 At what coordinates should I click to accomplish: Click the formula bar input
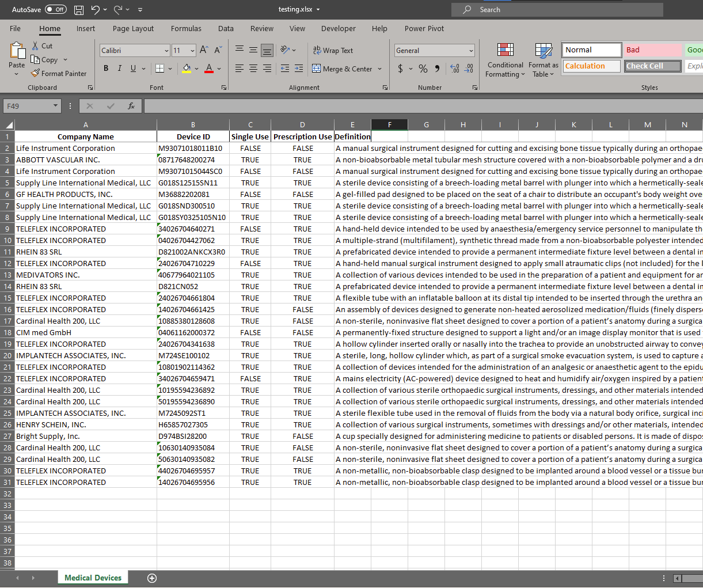click(423, 106)
